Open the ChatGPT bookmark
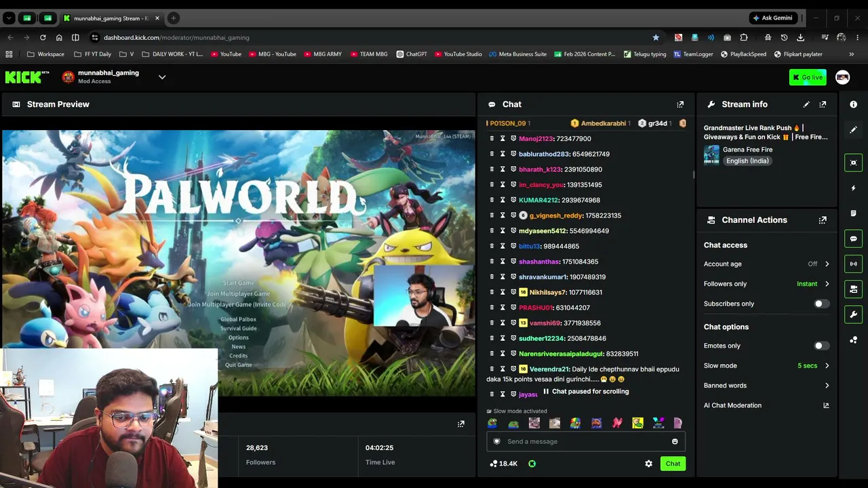This screenshot has height=488, width=868. pos(412,54)
